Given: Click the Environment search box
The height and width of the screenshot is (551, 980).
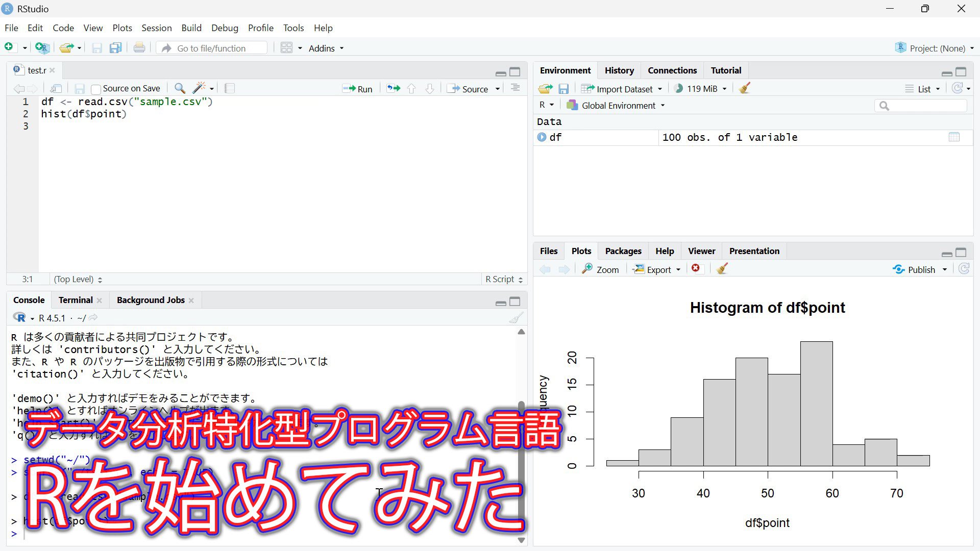Looking at the screenshot, I should click(921, 106).
